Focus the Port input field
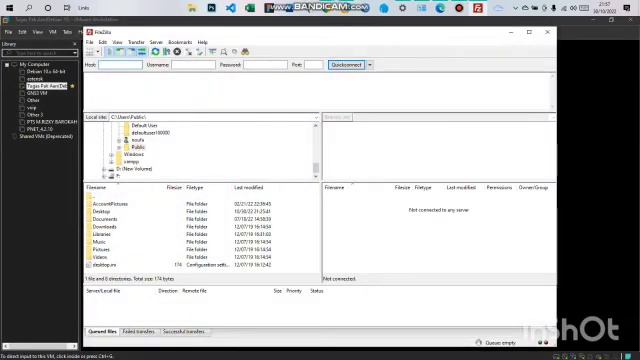This screenshot has width=640, height=360. tap(314, 65)
